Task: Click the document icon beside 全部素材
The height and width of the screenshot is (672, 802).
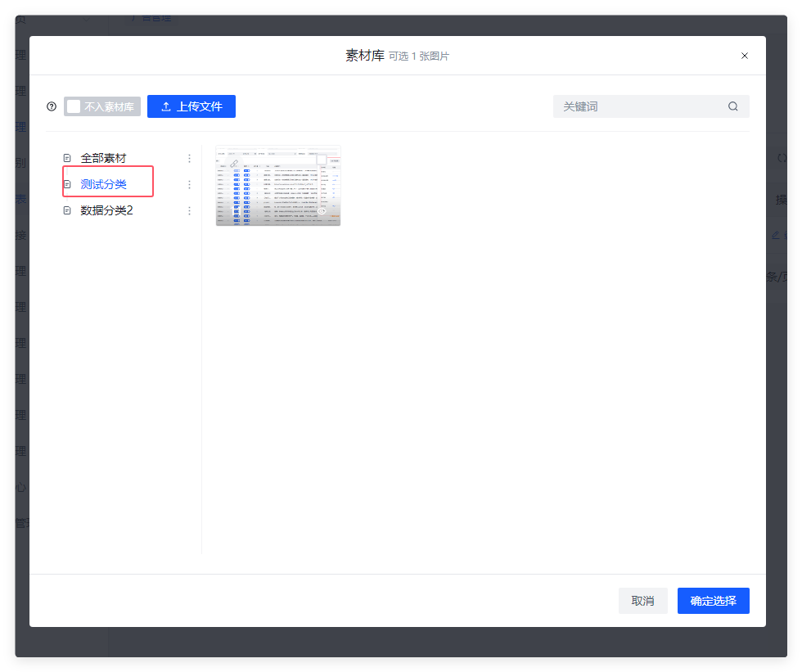Action: pyautogui.click(x=68, y=158)
